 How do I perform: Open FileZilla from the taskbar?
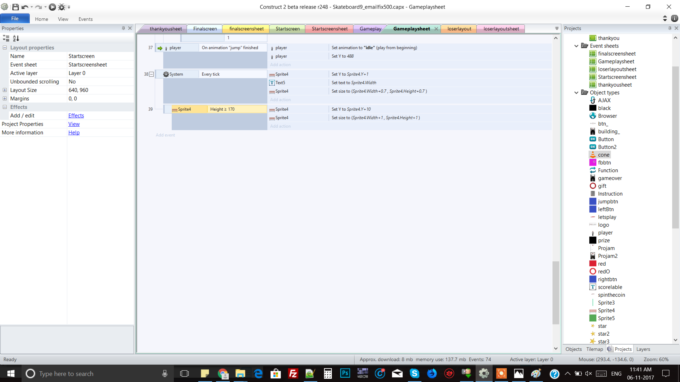point(293,373)
